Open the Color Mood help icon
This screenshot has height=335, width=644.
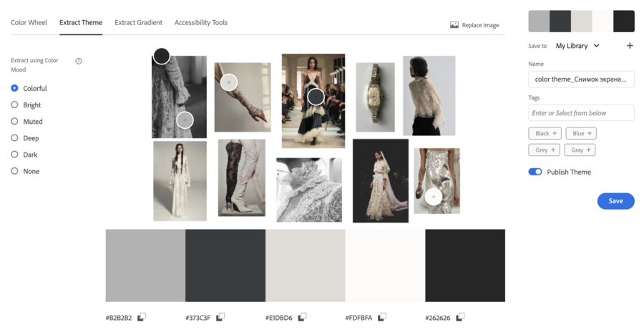pyautogui.click(x=79, y=62)
